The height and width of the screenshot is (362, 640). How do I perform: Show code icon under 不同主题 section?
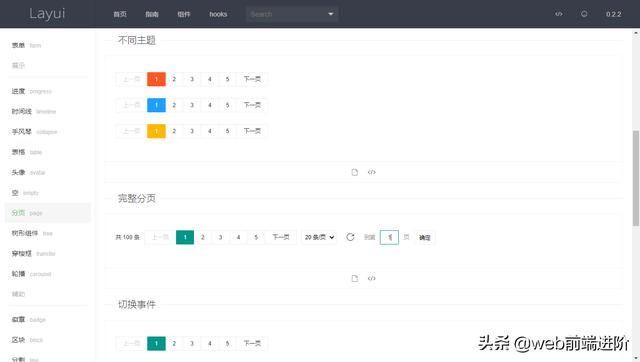point(371,172)
